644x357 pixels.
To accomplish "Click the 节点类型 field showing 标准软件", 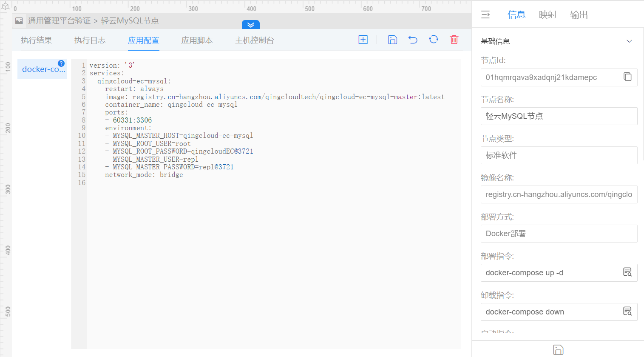I will tap(559, 155).
